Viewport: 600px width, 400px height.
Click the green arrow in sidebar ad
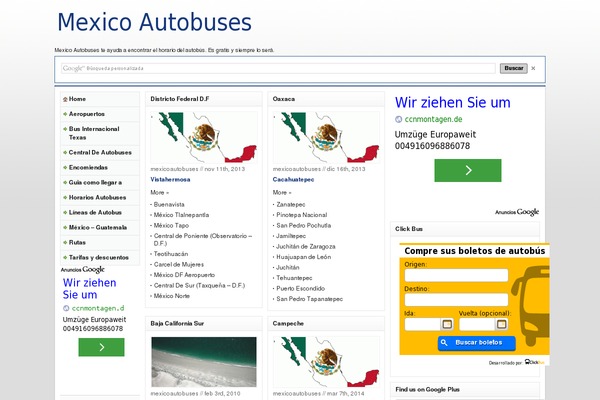coord(101,347)
